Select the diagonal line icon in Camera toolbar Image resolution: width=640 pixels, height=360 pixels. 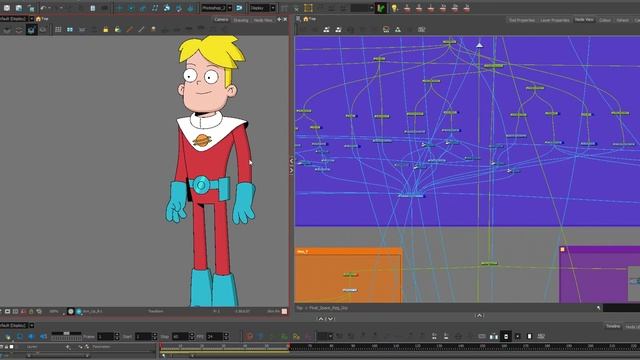[x=141, y=29]
